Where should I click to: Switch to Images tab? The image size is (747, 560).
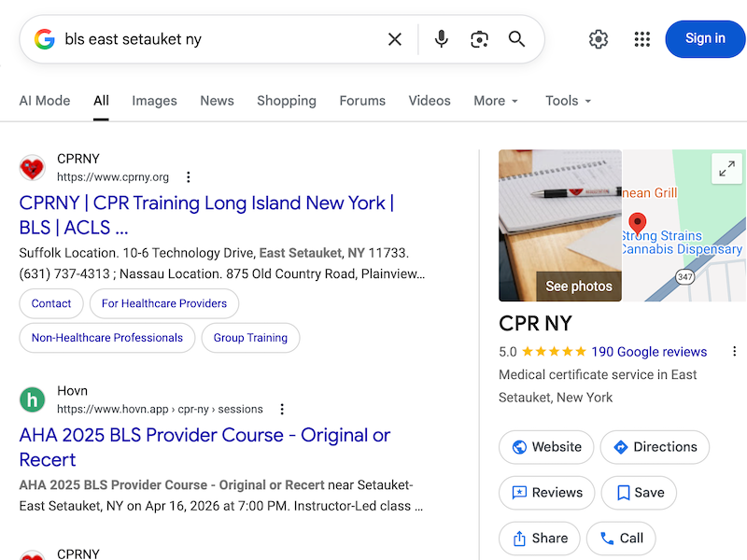point(154,101)
